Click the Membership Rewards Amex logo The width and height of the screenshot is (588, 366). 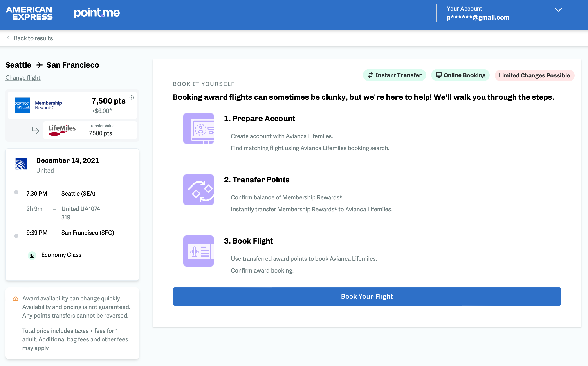click(22, 105)
